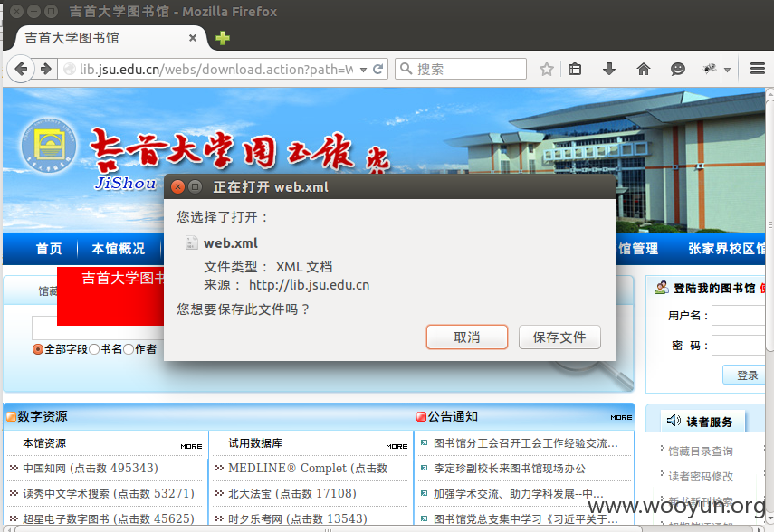
Task: Reload the page with the refresh icon
Action: (x=378, y=69)
